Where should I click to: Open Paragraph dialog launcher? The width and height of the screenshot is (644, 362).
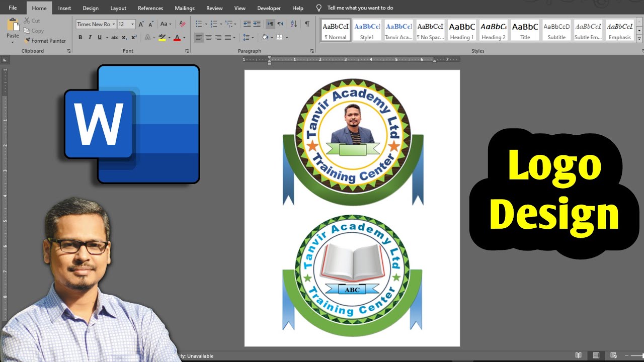click(x=312, y=51)
